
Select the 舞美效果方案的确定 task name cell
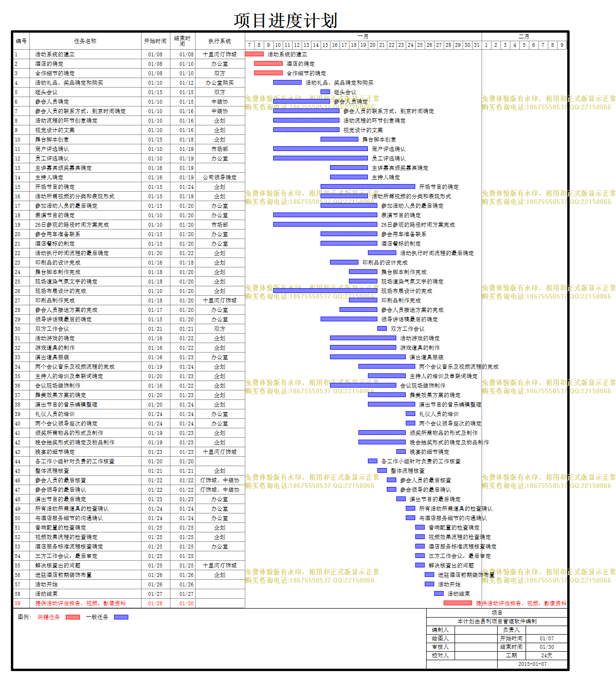point(86,395)
